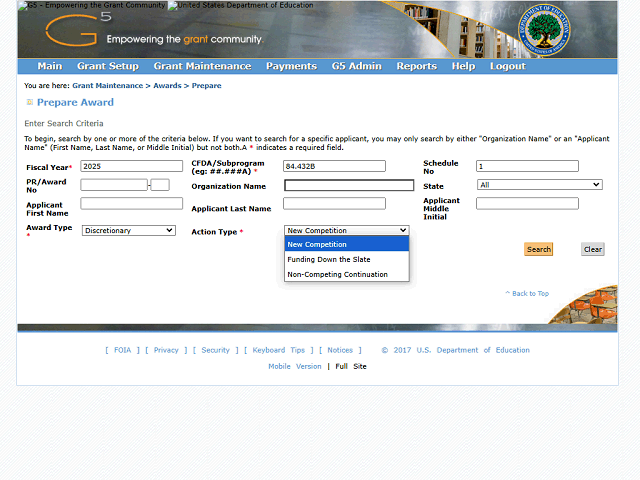Click the Applicant First Name field
This screenshot has width=640, height=480.
(131, 204)
